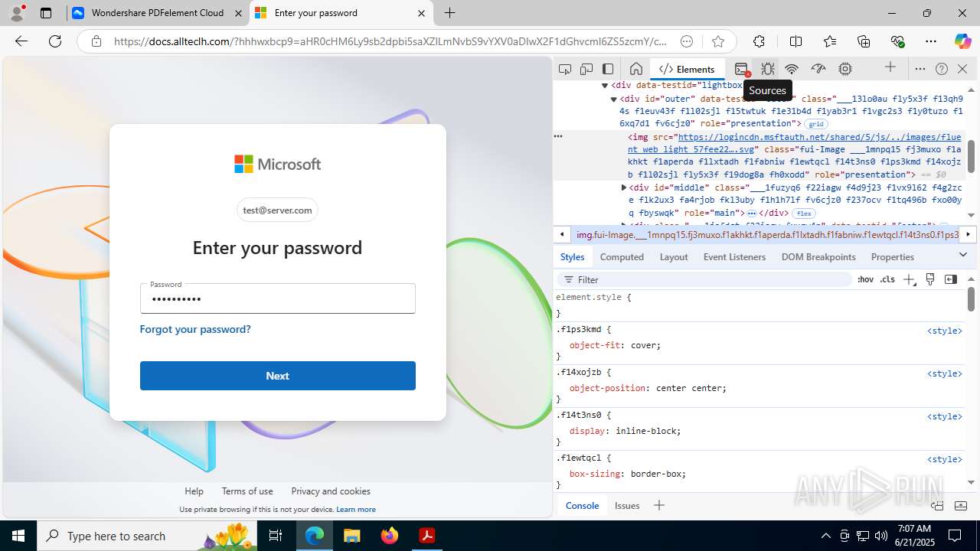This screenshot has width=980, height=551.
Task: Enable split screen icon in browser toolbar
Action: 795,41
